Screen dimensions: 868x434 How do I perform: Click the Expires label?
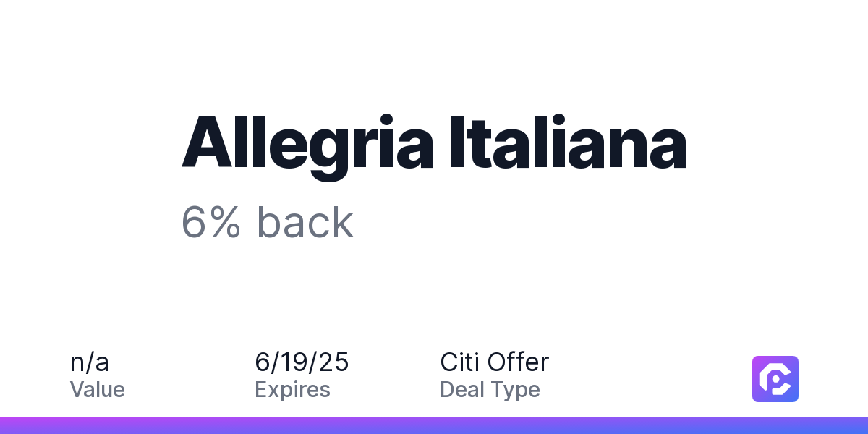[x=292, y=390]
